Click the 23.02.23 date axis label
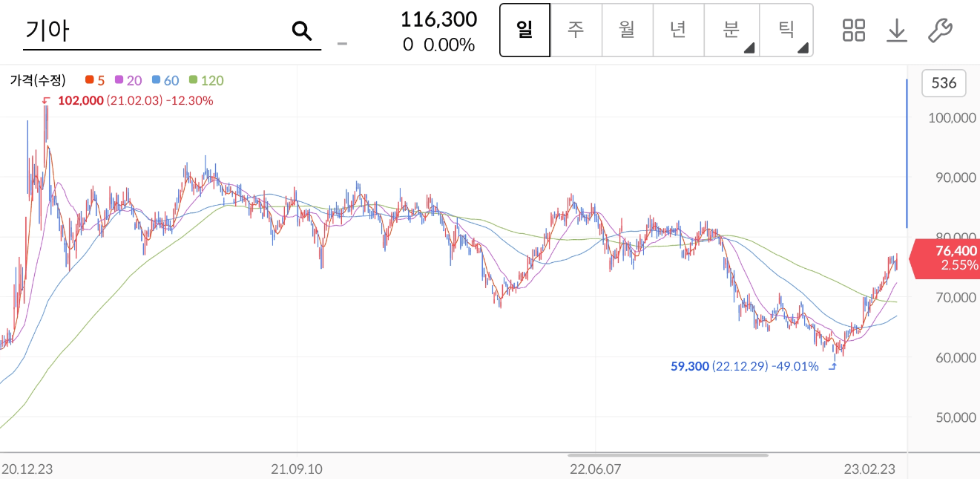The image size is (980, 479). point(869,469)
